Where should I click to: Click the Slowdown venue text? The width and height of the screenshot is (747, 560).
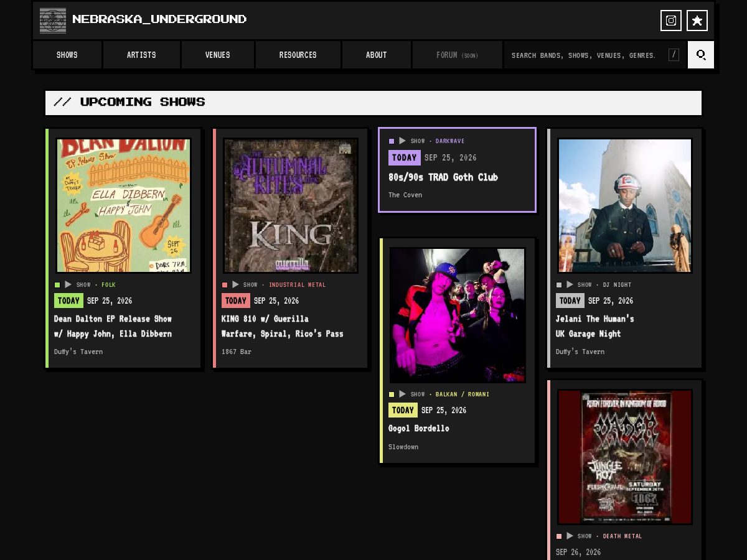[403, 447]
